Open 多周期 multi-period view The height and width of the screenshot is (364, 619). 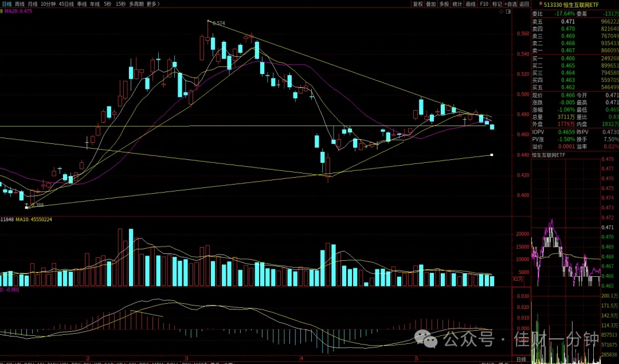click(x=136, y=4)
